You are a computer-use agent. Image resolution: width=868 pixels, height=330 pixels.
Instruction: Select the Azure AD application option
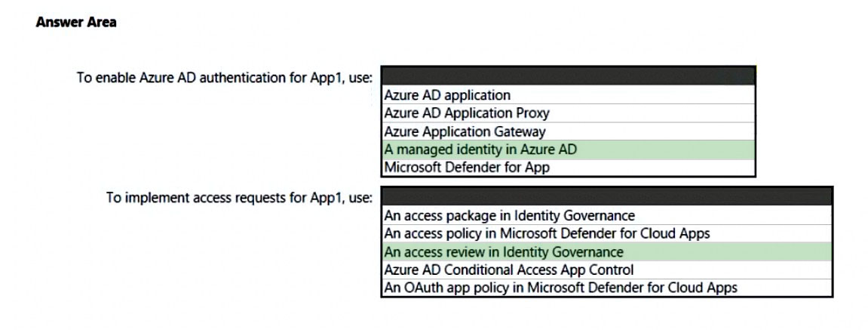pyautogui.click(x=568, y=95)
